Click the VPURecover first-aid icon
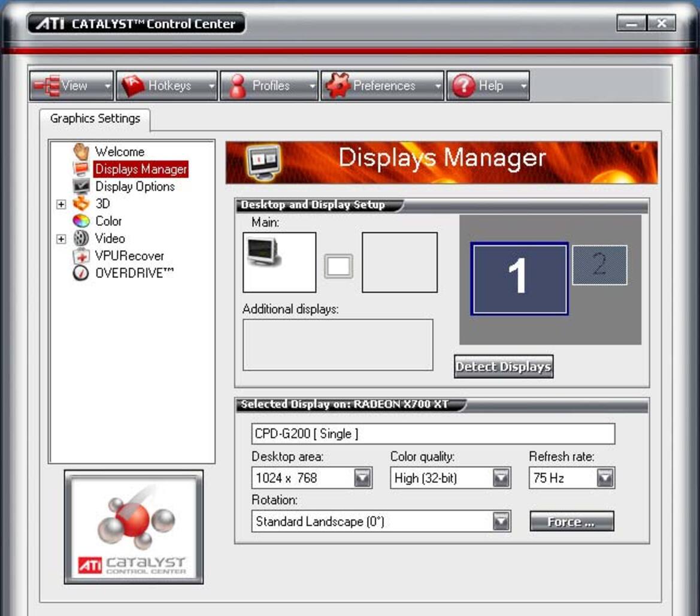The image size is (700, 616). pos(81,255)
